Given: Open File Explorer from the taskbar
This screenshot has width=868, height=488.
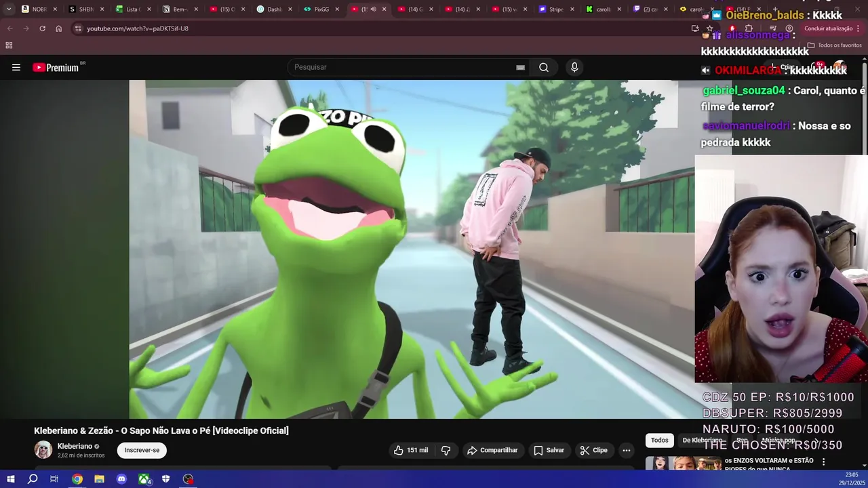Looking at the screenshot, I should point(99,479).
